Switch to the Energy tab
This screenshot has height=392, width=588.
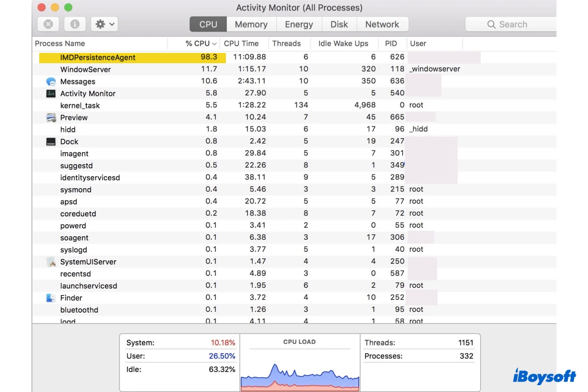click(298, 24)
